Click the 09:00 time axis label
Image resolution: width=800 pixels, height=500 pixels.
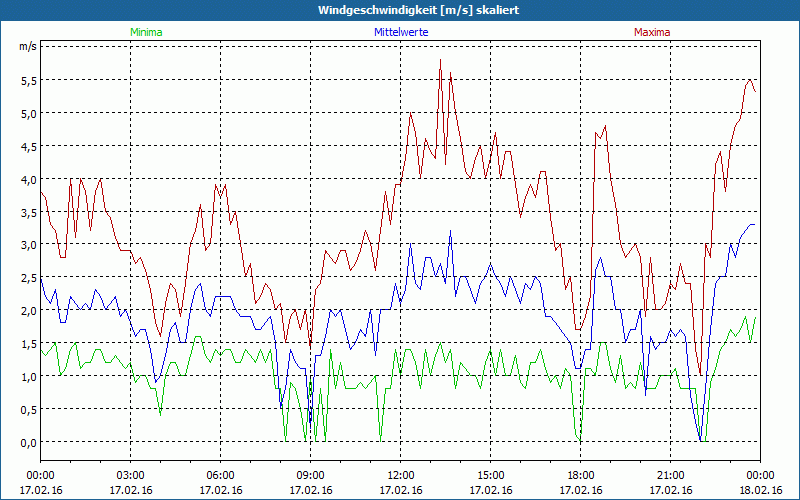[311, 476]
